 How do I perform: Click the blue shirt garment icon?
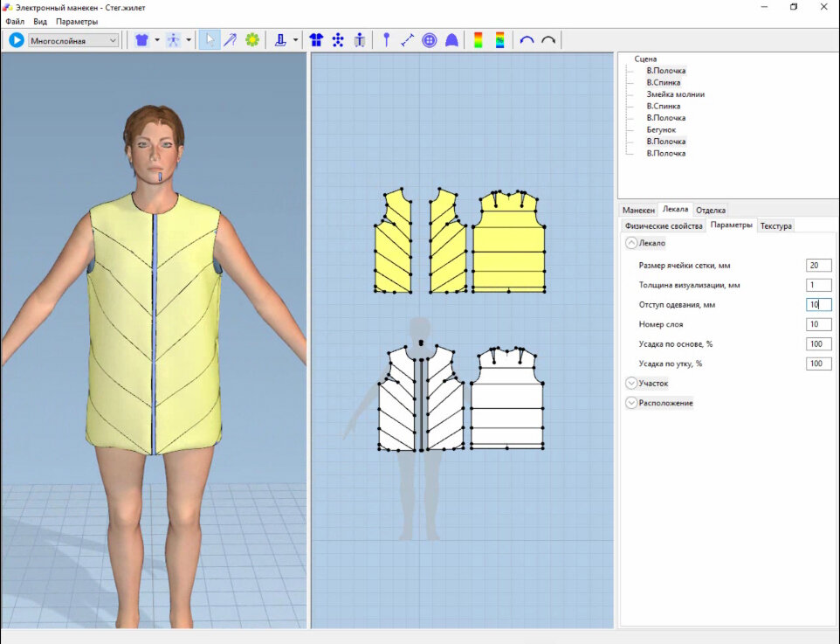(x=141, y=40)
